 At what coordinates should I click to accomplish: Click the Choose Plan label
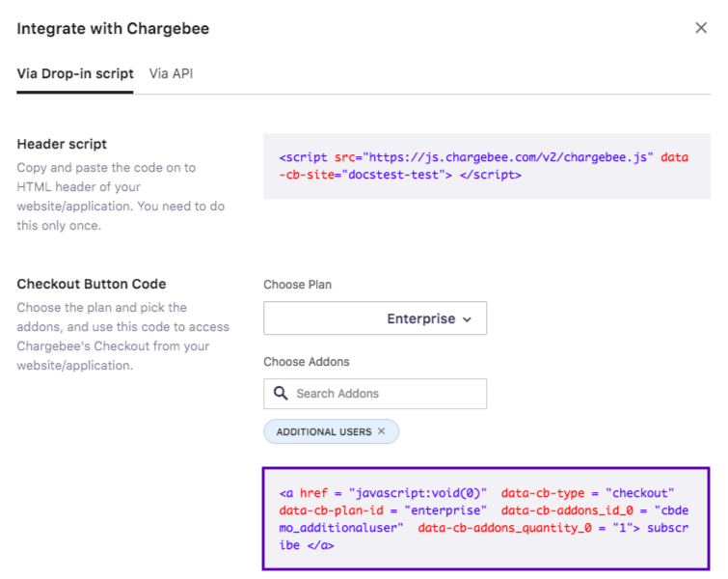tap(298, 285)
